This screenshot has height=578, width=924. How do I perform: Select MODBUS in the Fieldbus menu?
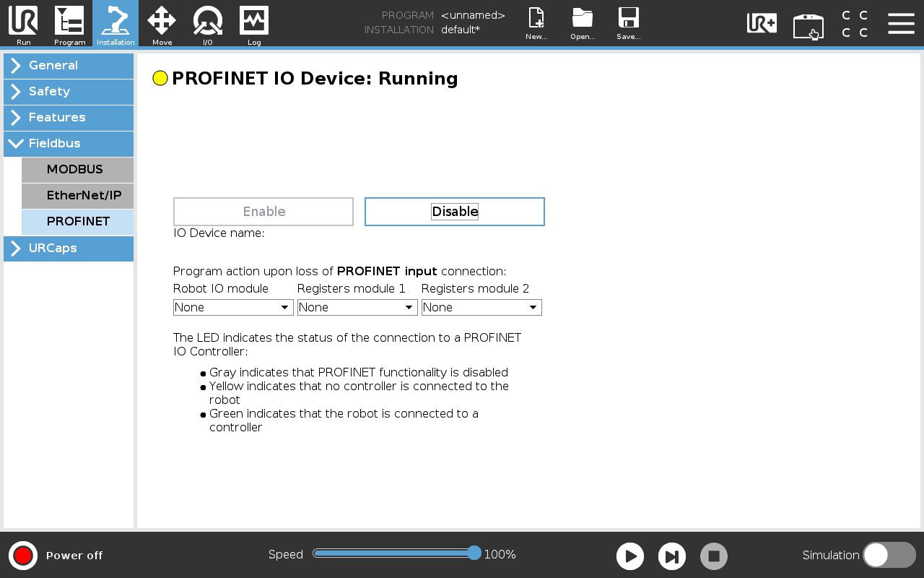click(x=77, y=170)
